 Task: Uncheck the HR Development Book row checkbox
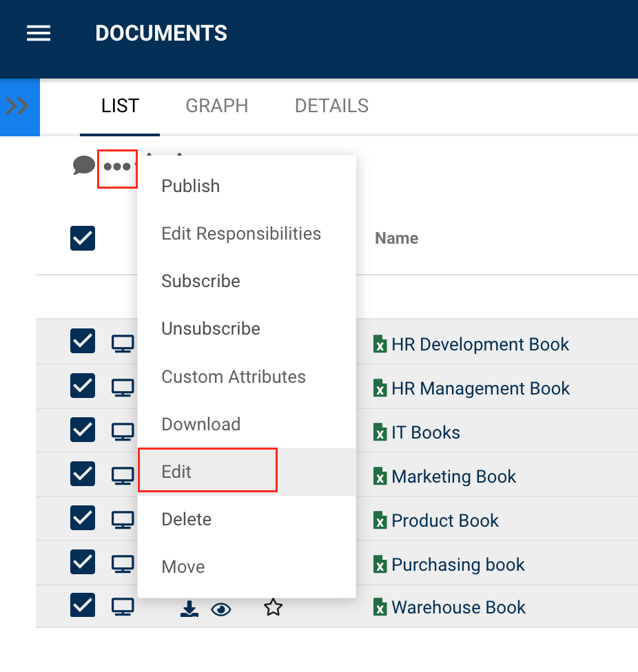tap(83, 342)
